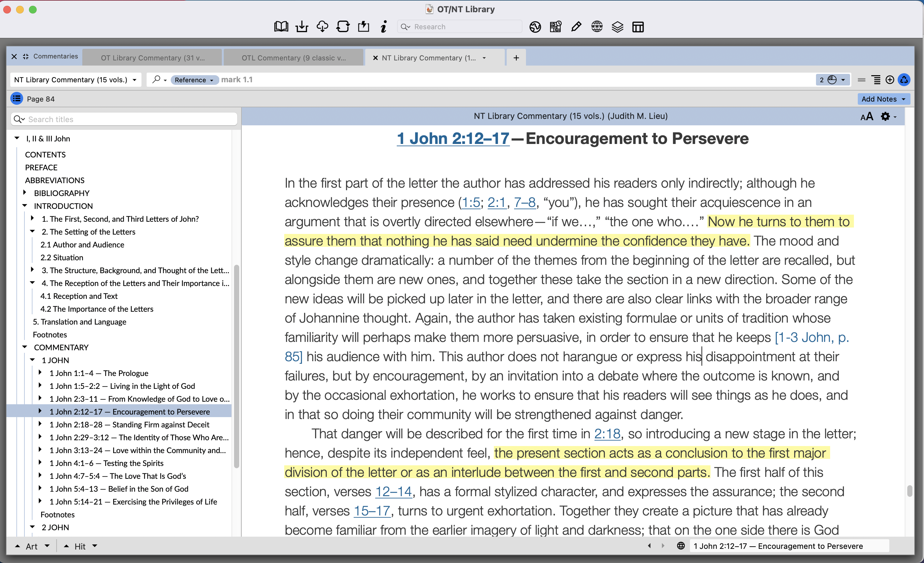Viewport: 924px width, 563px height.
Task: Open the highlighter pen tool in the toolbar
Action: [x=576, y=26]
